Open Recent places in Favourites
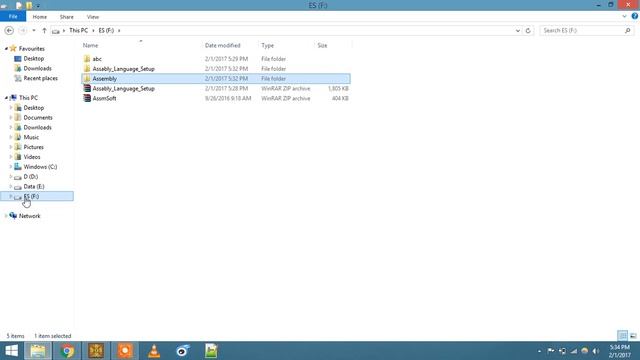 (x=40, y=78)
